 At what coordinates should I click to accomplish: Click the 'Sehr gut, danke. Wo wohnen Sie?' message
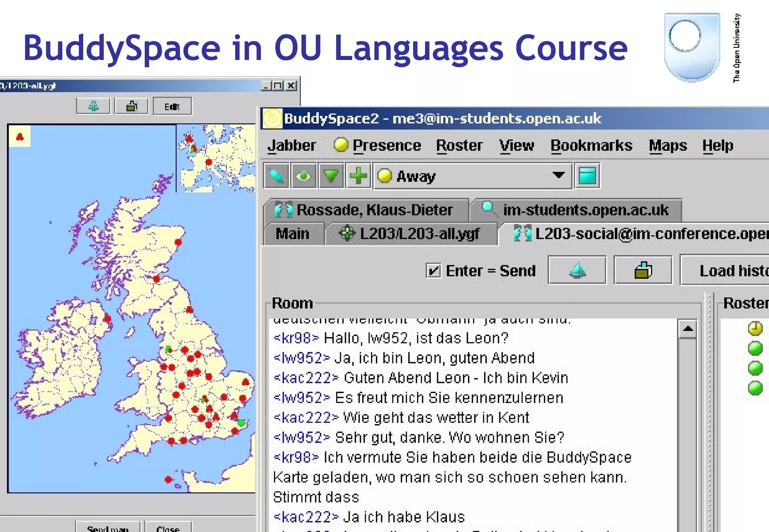(449, 437)
